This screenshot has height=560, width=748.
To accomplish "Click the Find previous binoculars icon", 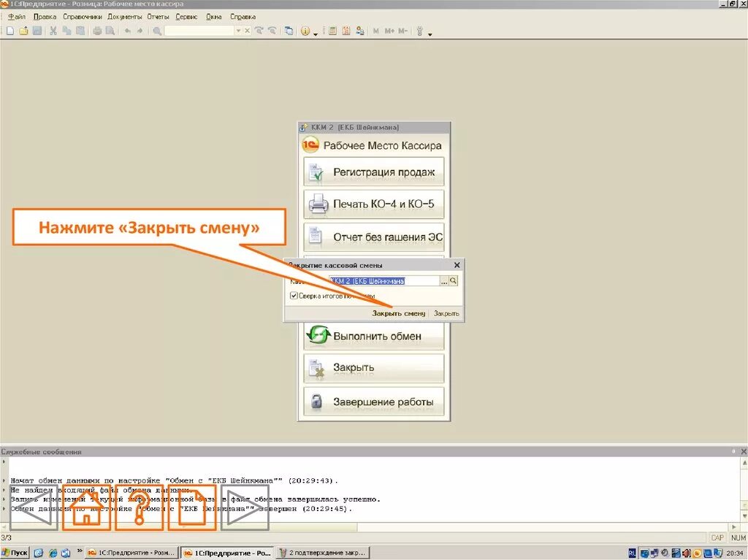I will [x=272, y=31].
